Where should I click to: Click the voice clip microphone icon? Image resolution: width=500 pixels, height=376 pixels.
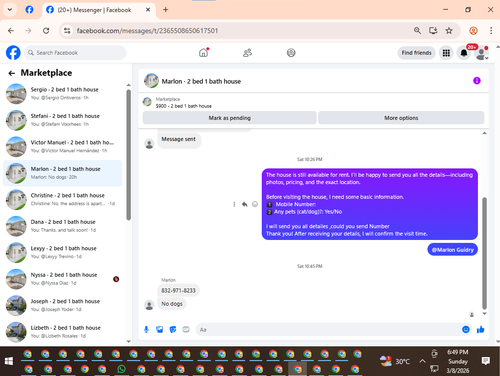point(146,330)
